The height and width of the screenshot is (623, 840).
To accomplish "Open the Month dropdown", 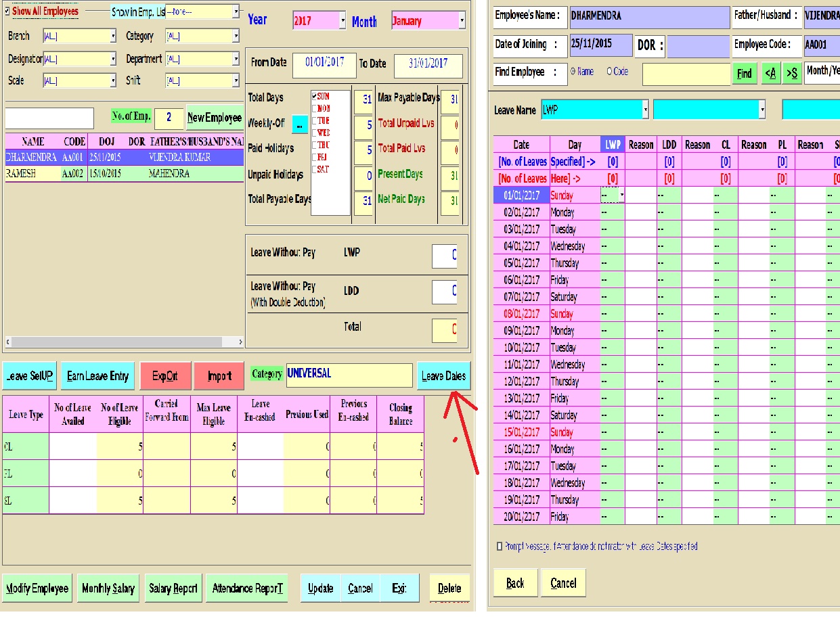I will (462, 21).
